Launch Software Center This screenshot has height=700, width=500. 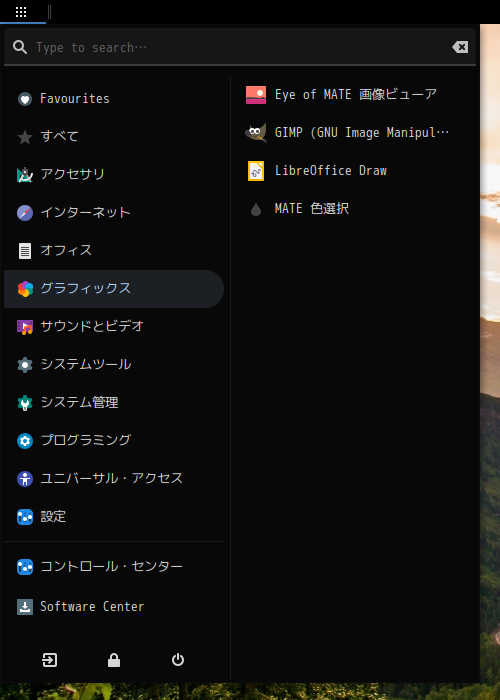114,607
